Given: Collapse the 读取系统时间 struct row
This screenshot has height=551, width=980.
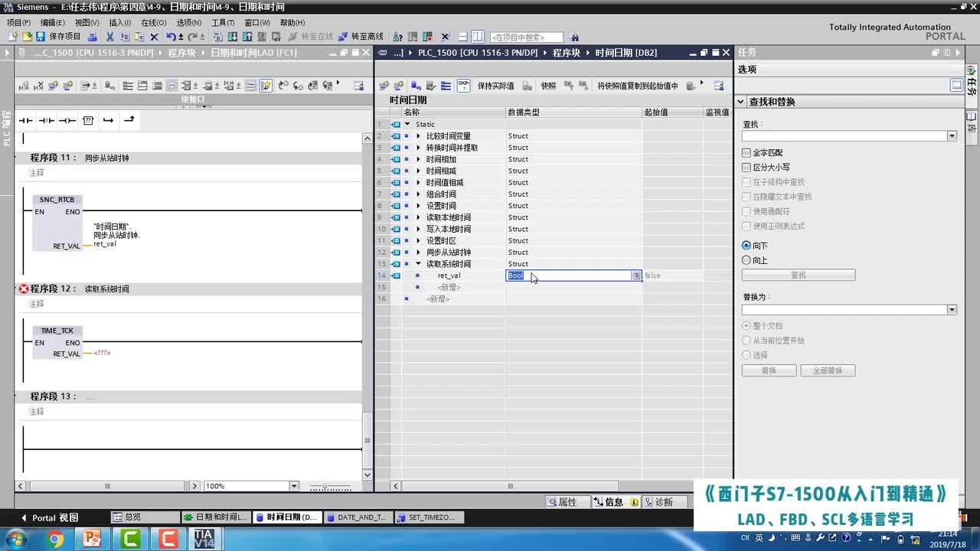Looking at the screenshot, I should pyautogui.click(x=418, y=264).
